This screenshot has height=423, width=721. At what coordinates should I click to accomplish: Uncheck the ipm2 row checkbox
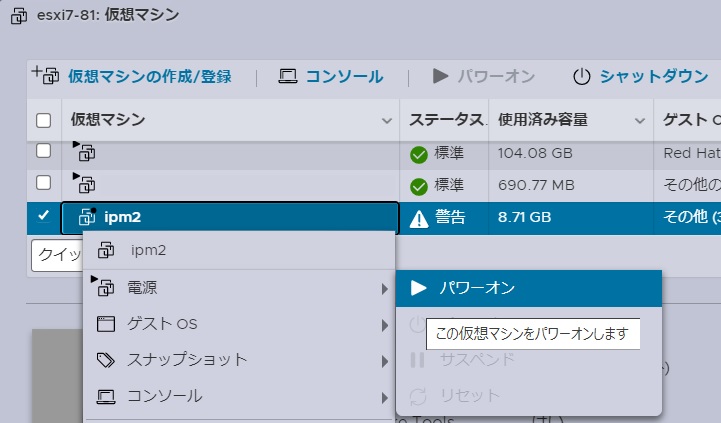click(43, 216)
